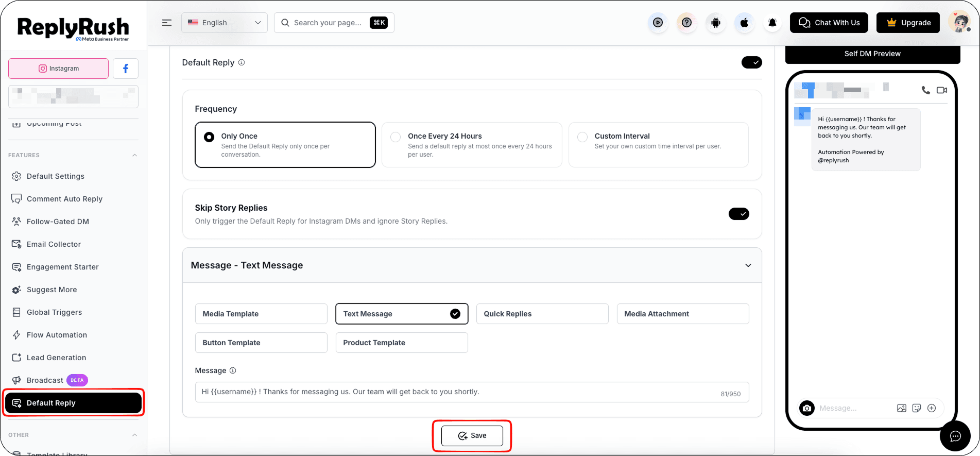Click the Search your page field
Image resolution: width=980 pixels, height=456 pixels.
334,23
